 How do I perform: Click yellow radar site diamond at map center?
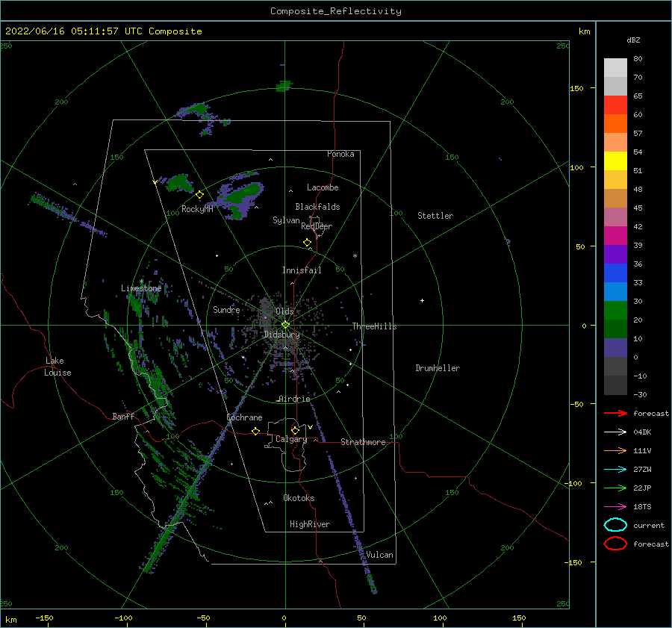[x=285, y=325]
